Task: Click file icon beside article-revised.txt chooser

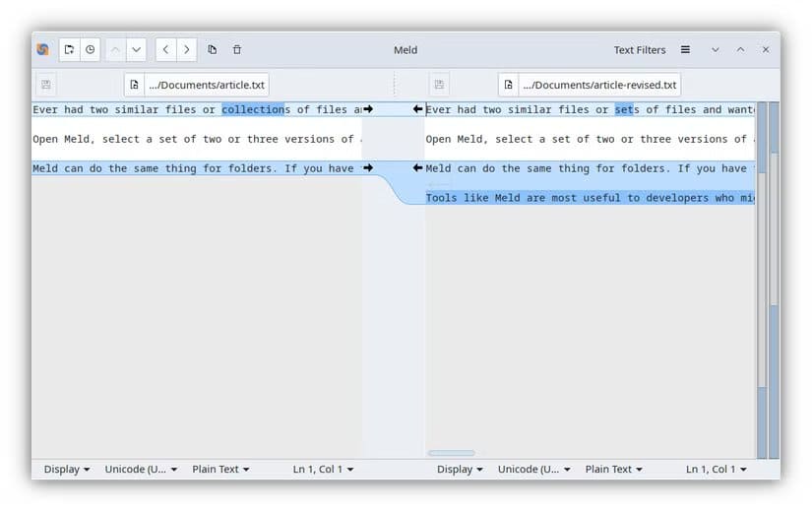Action: [x=509, y=85]
